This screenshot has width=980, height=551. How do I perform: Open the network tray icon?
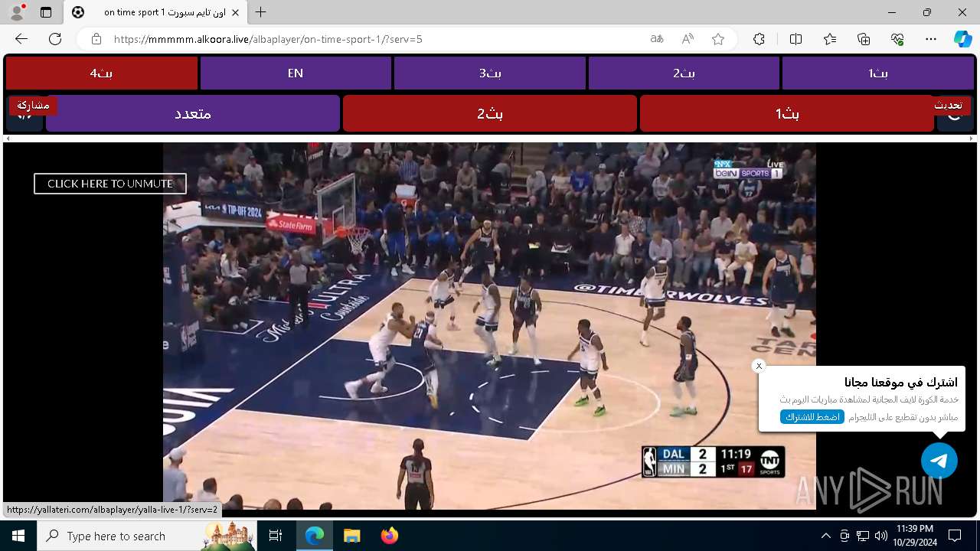(863, 536)
